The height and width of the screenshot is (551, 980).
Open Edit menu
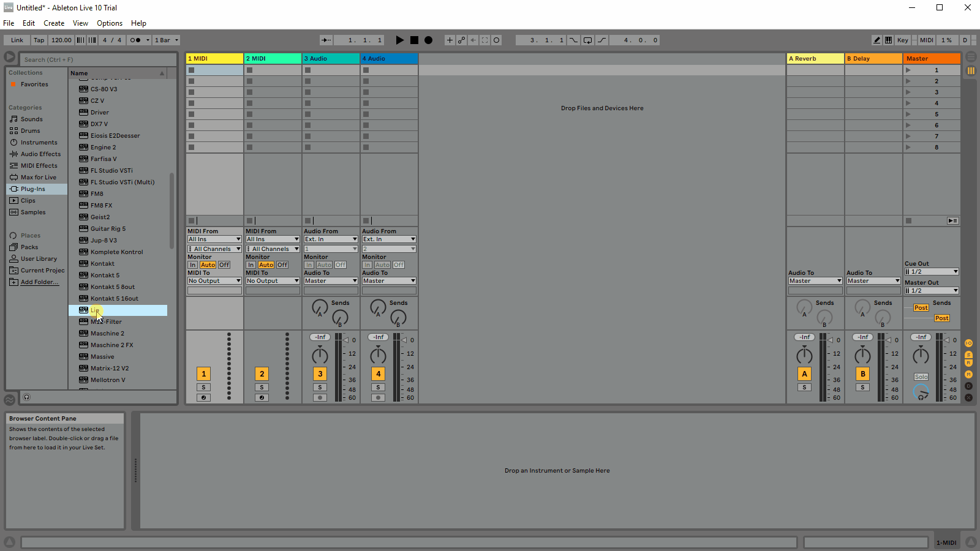point(29,23)
